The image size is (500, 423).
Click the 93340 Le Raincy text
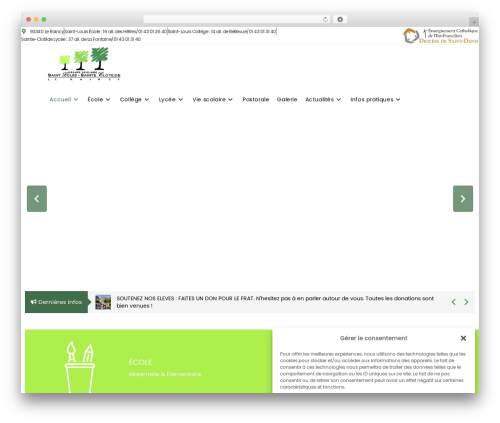[x=46, y=31]
